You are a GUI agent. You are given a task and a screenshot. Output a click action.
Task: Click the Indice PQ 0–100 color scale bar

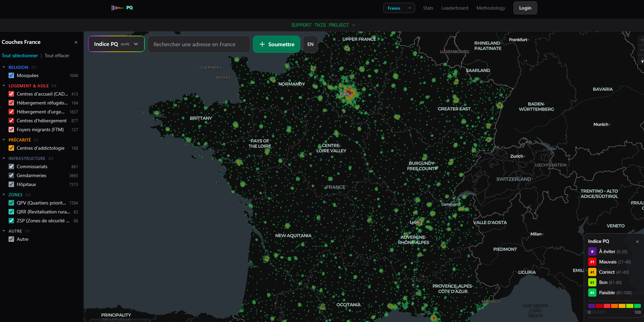click(x=615, y=306)
